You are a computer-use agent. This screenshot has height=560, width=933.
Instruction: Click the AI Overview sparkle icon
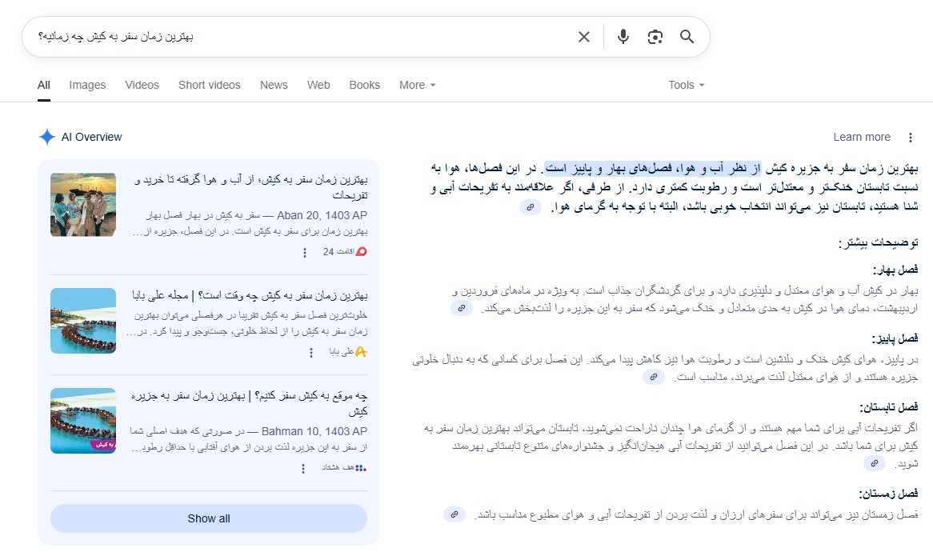[47, 137]
